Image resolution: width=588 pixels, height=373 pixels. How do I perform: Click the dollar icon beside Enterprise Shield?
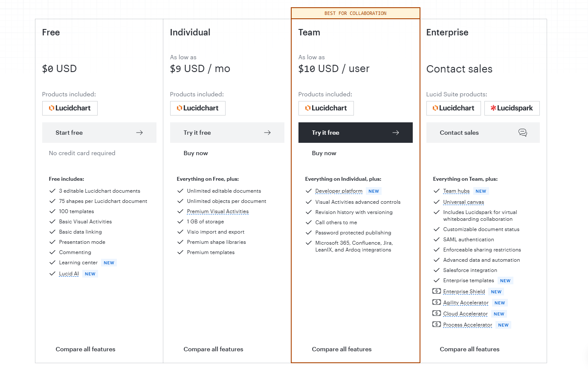437,291
